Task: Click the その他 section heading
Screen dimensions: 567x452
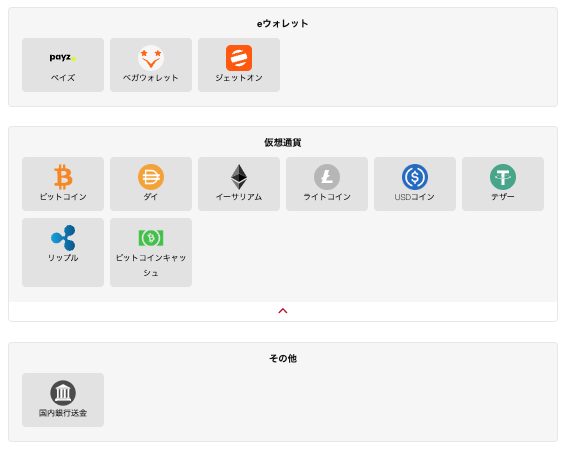Action: [283, 358]
